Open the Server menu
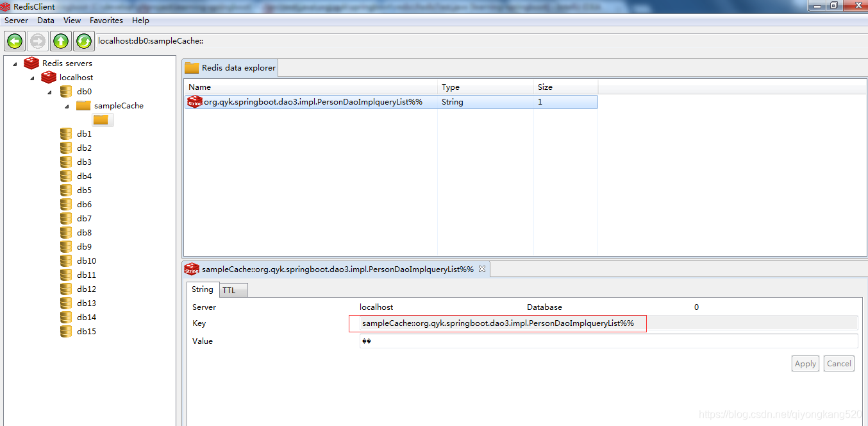The height and width of the screenshot is (426, 868). [17, 21]
